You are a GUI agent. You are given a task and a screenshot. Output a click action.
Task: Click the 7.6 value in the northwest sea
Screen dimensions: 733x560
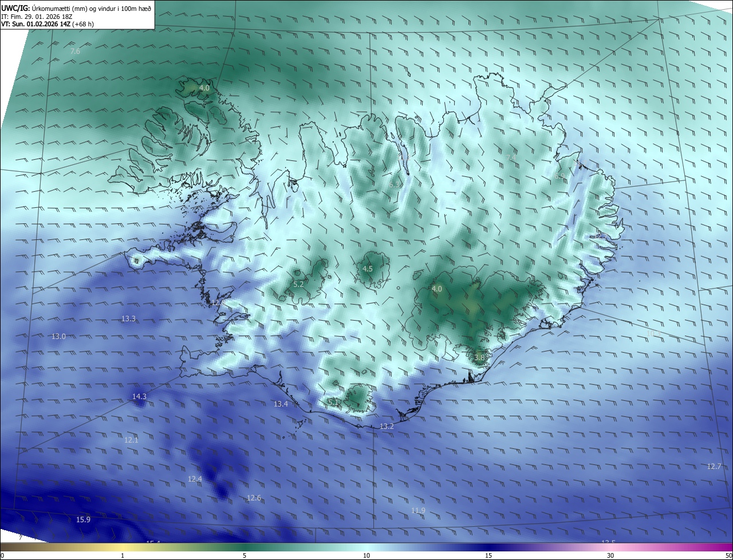click(x=75, y=52)
